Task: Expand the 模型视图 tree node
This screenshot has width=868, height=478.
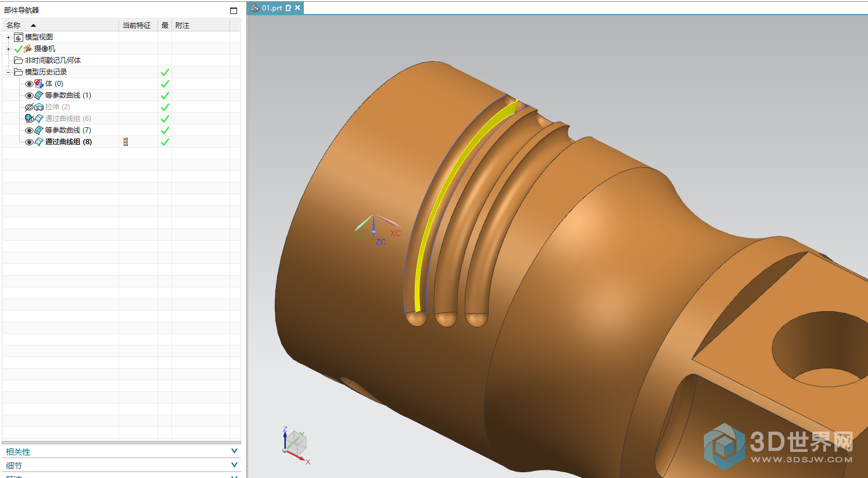Action: click(x=9, y=37)
